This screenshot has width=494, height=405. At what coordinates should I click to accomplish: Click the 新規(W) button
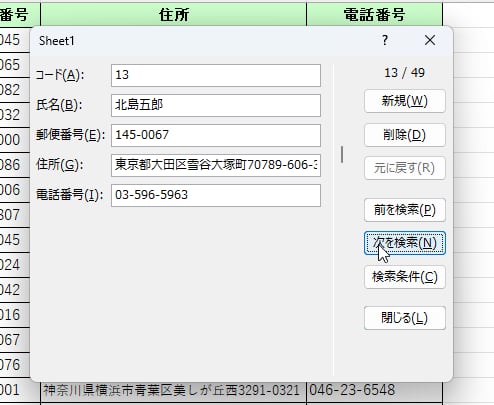(x=405, y=101)
